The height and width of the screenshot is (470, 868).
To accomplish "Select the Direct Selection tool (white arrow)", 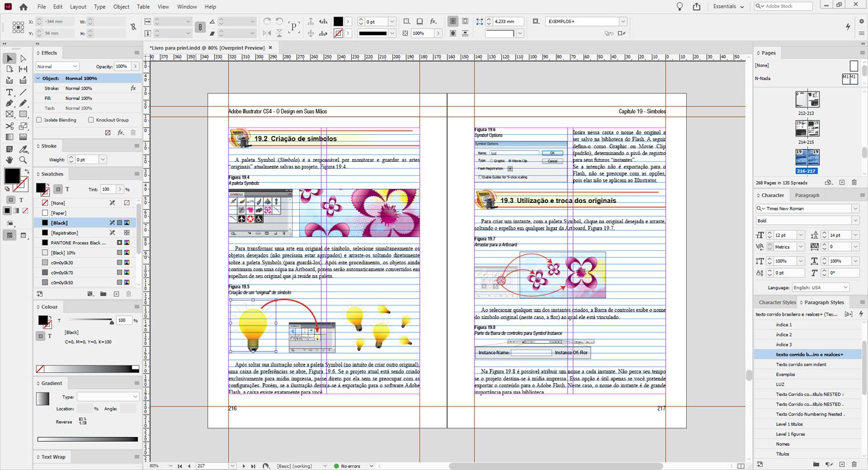I will 23,58.
